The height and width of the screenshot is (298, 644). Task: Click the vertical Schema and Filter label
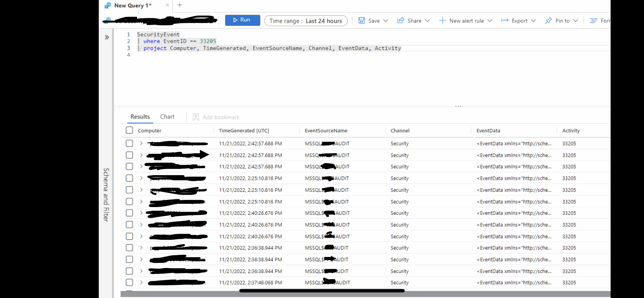(x=106, y=195)
